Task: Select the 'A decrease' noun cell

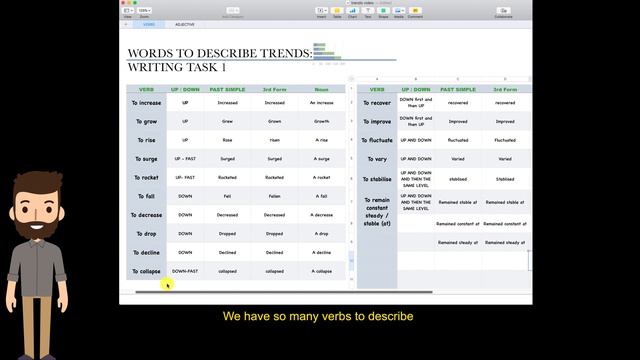Action: coord(322,215)
